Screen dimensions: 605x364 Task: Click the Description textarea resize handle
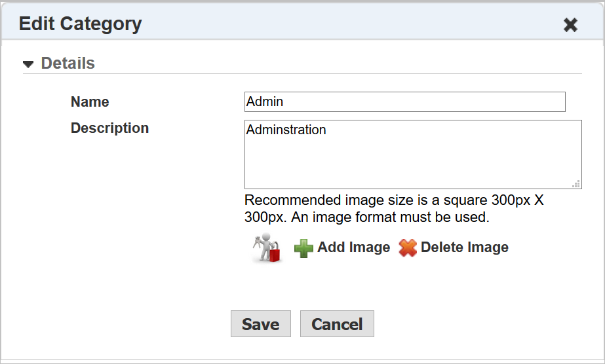tap(576, 184)
